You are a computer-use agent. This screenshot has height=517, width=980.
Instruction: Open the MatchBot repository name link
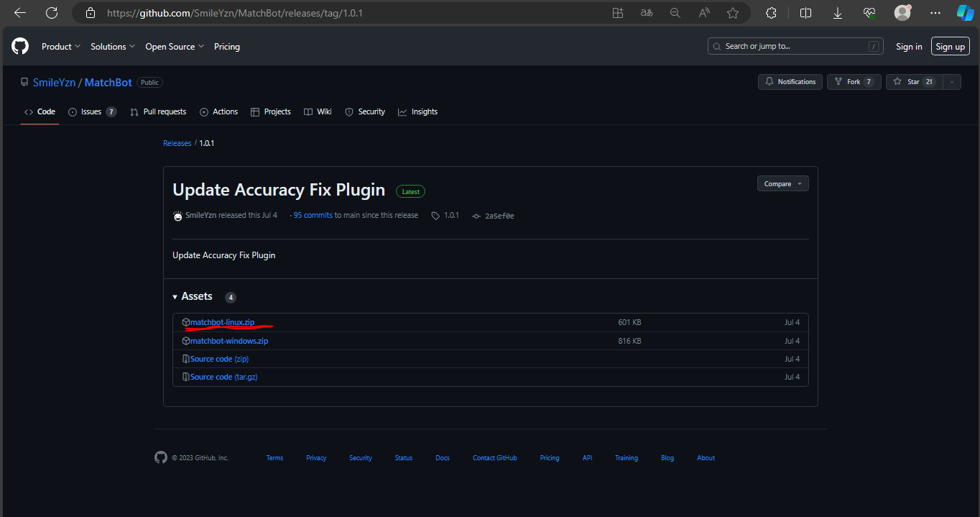tap(108, 83)
